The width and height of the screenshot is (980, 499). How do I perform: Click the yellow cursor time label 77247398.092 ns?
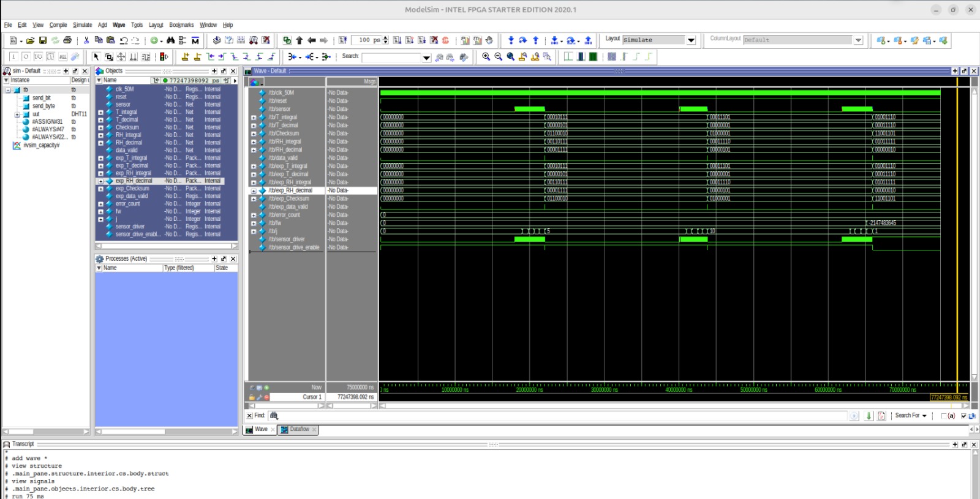point(949,397)
